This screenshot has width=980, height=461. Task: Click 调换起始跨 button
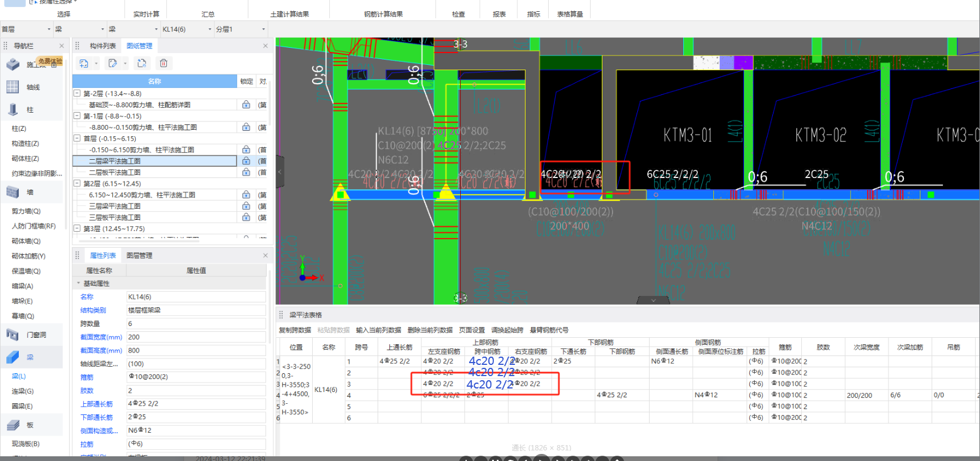(x=507, y=330)
